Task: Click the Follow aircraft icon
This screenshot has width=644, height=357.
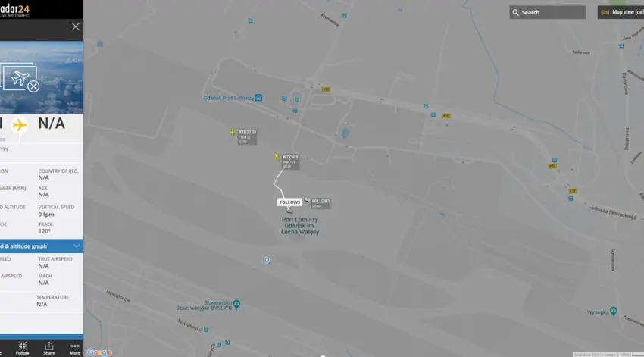Action: [x=22, y=348]
